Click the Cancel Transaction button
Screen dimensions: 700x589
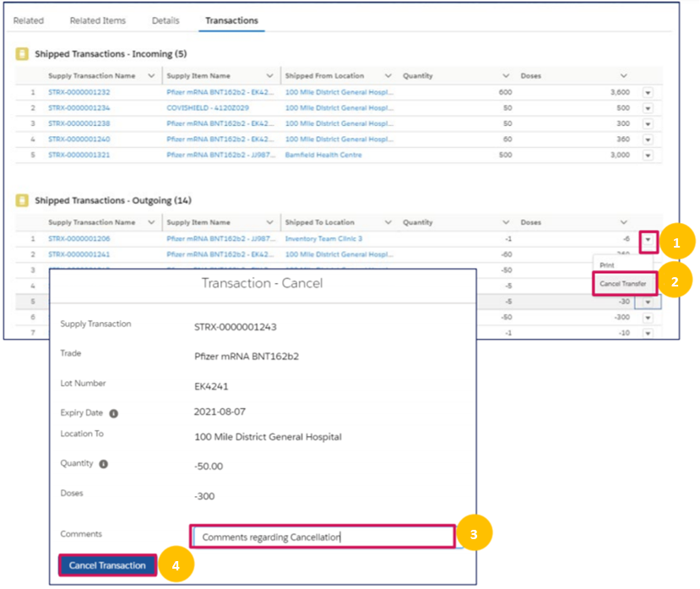point(107,565)
